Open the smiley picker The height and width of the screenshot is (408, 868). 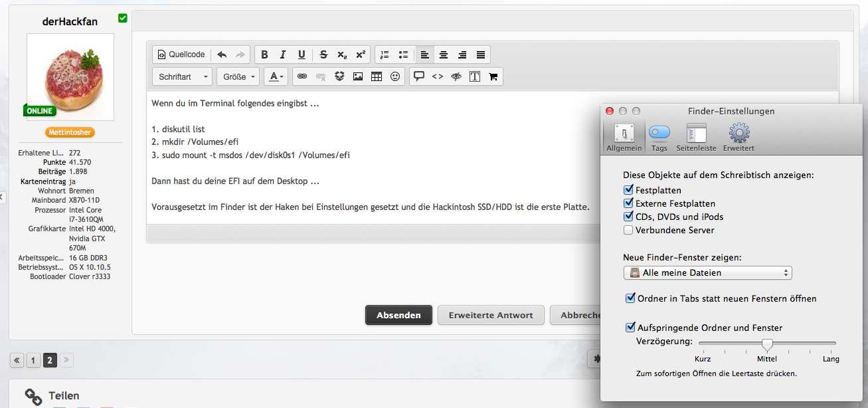395,76
